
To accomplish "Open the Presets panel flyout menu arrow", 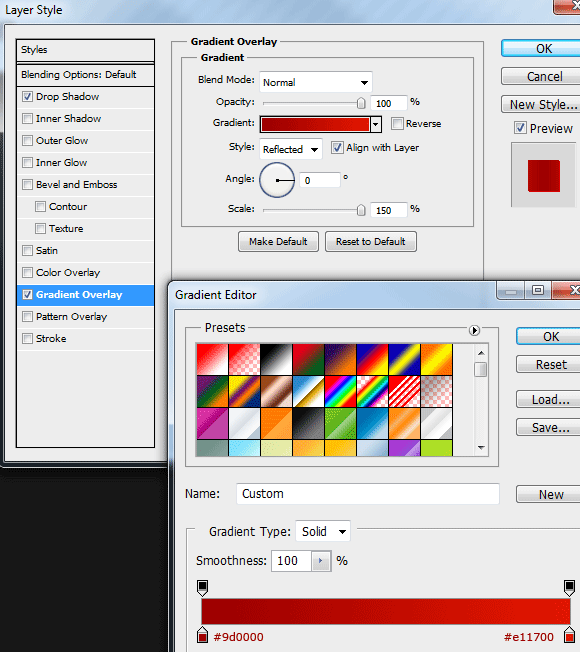I will click(x=474, y=330).
